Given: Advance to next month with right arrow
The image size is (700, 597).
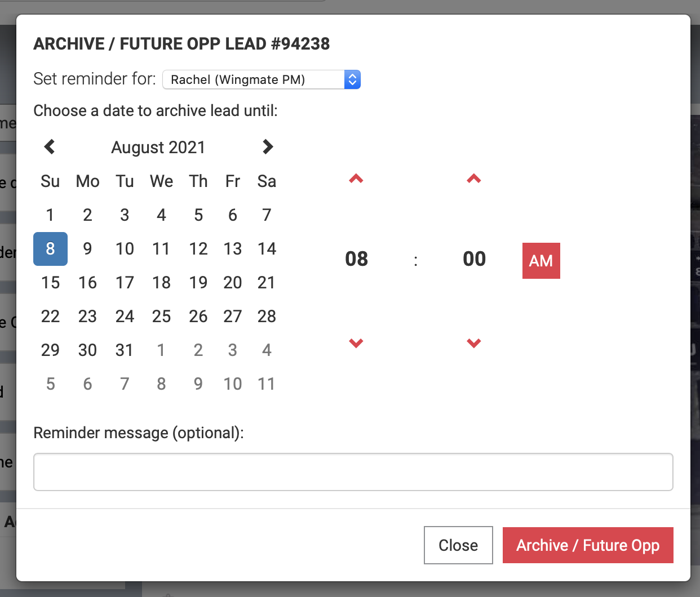Looking at the screenshot, I should click(268, 147).
